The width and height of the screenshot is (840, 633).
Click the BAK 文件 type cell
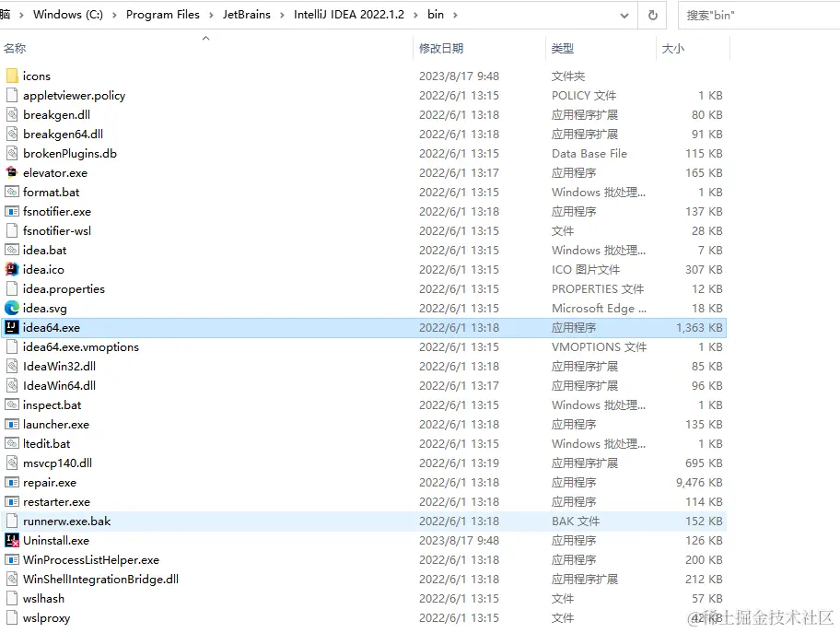576,521
